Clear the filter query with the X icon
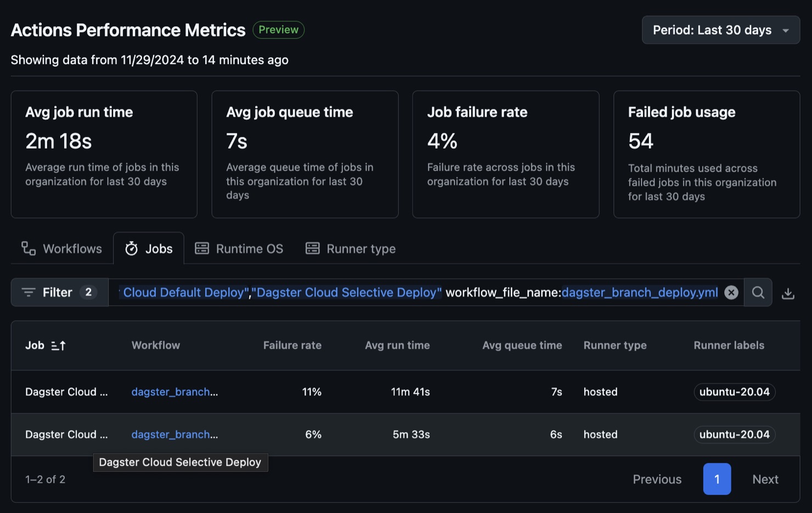 coord(731,292)
